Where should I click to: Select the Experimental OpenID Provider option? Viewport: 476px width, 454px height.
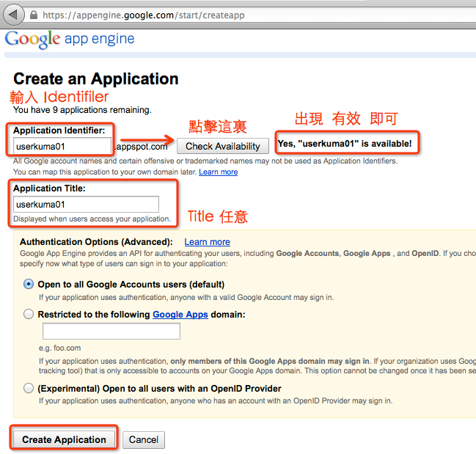pos(29,388)
